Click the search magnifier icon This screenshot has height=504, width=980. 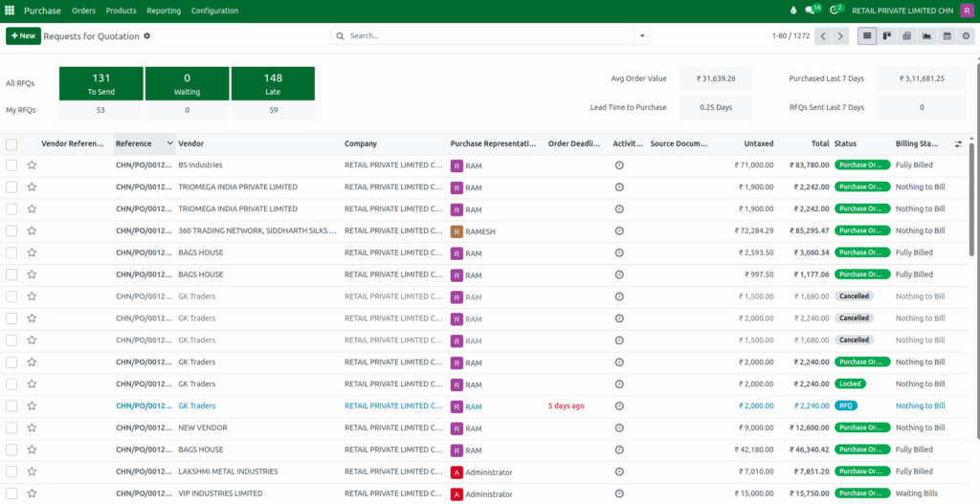(x=341, y=36)
